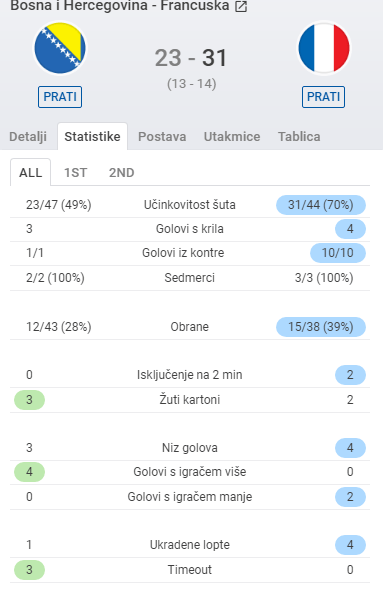This screenshot has width=383, height=605.
Task: Click France's 10/10 fast break goals badge
Action: coord(338,253)
